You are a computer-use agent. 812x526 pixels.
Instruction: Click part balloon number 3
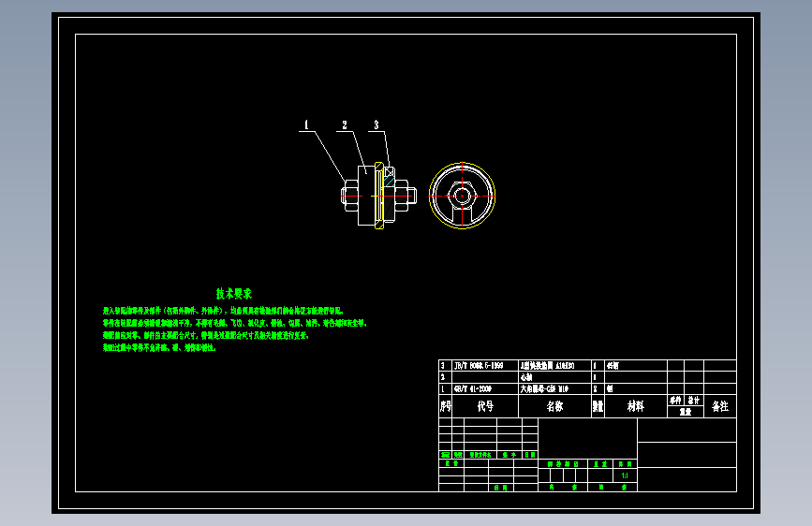pyautogui.click(x=376, y=124)
